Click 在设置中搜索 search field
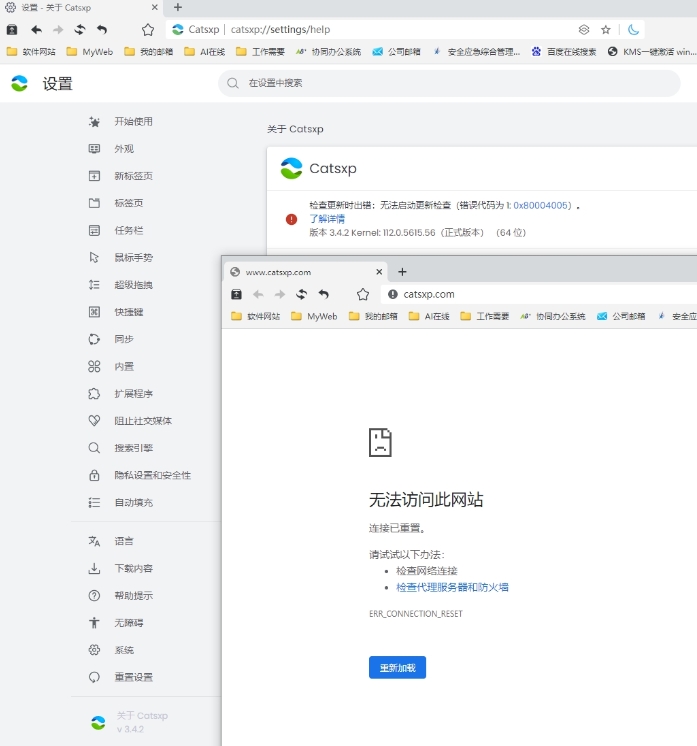Image resolution: width=697 pixels, height=746 pixels. click(x=449, y=83)
